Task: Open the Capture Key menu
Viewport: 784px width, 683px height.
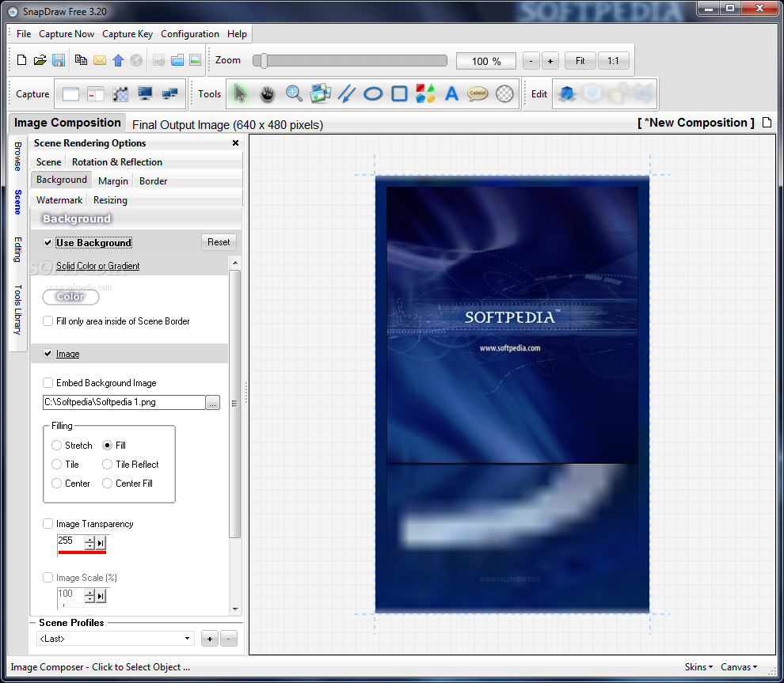Action: click(127, 34)
